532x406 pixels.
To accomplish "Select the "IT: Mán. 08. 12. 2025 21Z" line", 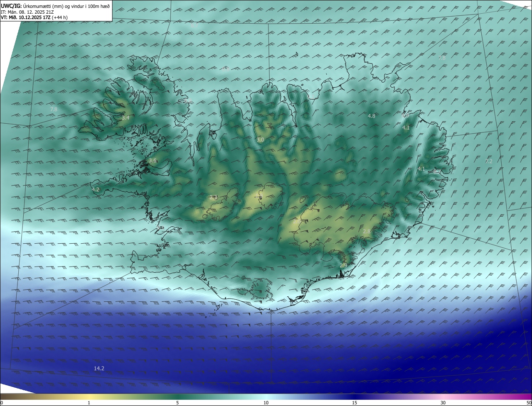I will [28, 12].
